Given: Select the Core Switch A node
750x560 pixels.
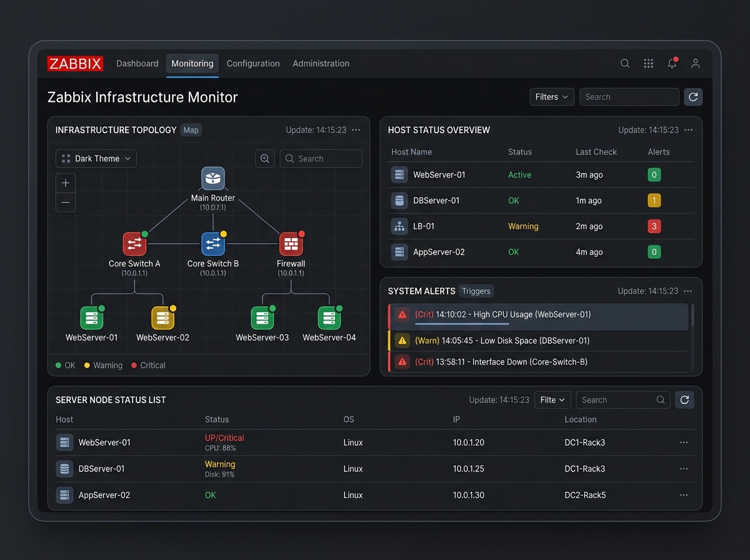Looking at the screenshot, I should 134,244.
